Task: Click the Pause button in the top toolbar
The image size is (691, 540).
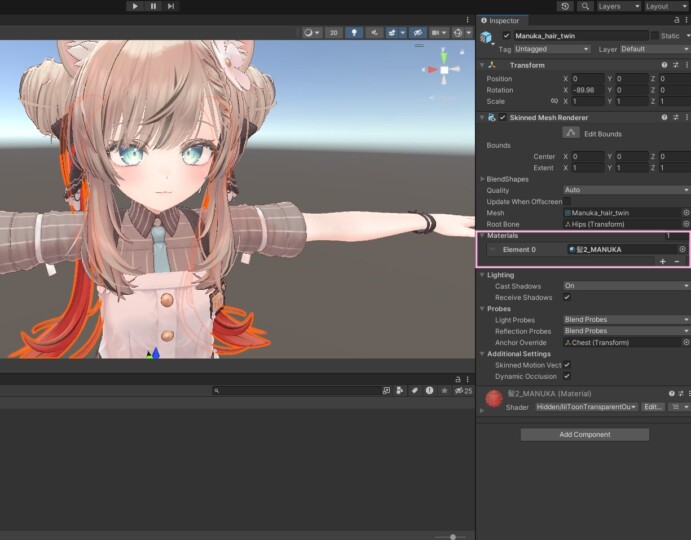Action: click(153, 6)
